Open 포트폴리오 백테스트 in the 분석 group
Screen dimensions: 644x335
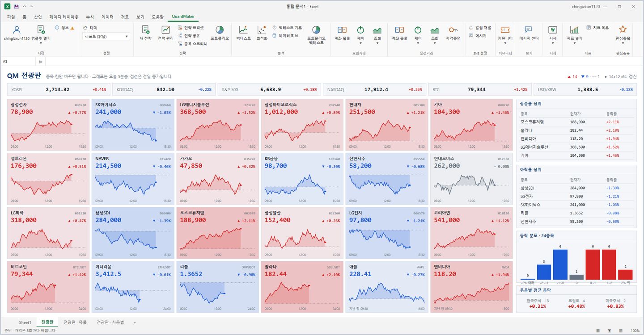[x=316, y=35]
